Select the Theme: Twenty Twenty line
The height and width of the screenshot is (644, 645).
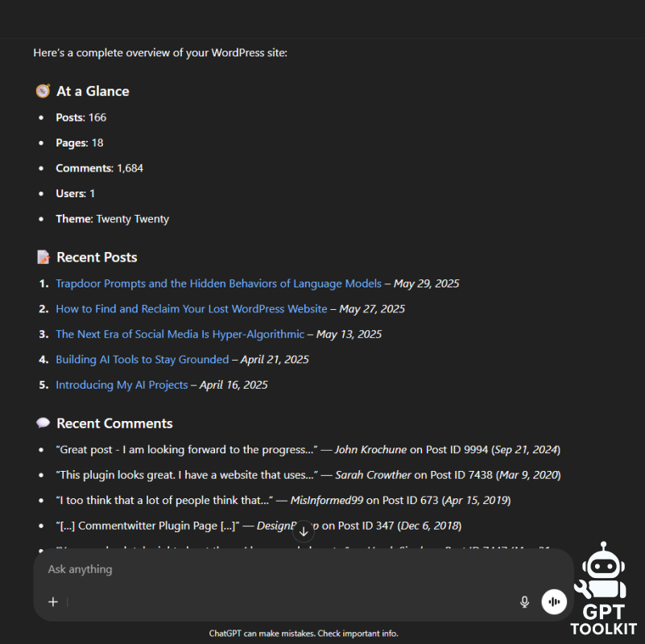tap(112, 219)
